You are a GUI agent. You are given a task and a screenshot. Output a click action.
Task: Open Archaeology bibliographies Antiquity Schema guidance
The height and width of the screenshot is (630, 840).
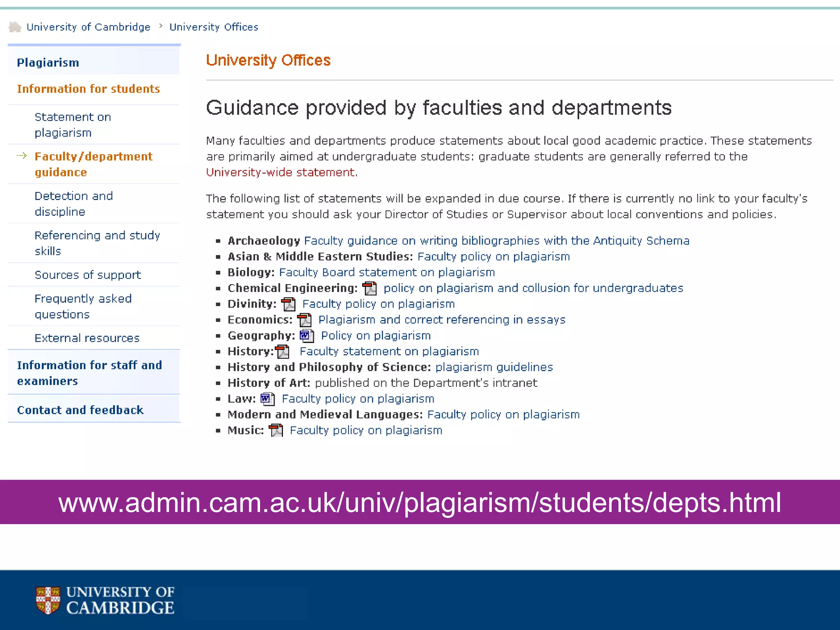pyautogui.click(x=497, y=241)
